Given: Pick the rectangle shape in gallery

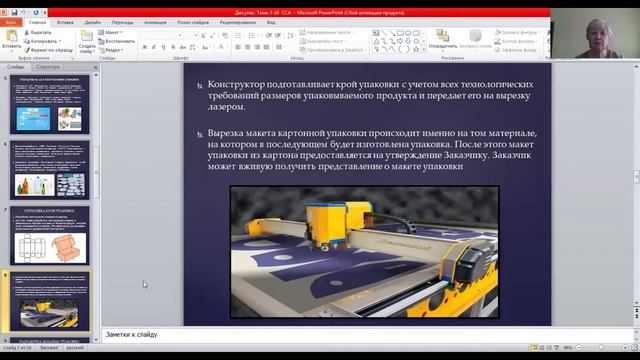Looking at the screenshot, I should (x=400, y=33).
